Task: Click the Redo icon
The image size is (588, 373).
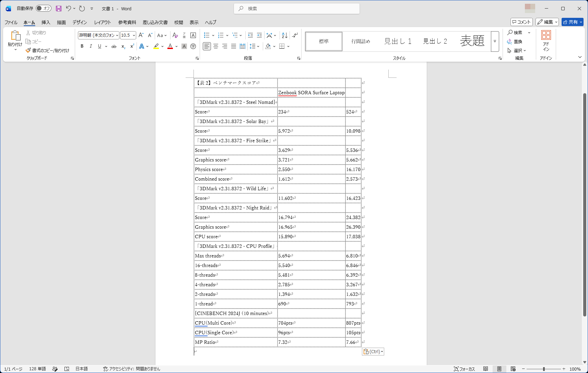Action: click(x=82, y=9)
